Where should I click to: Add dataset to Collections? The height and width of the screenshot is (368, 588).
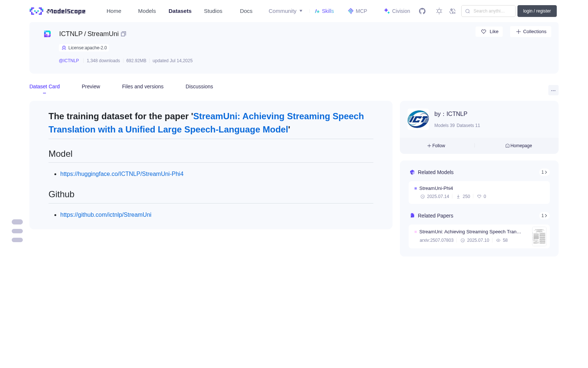[x=531, y=32]
